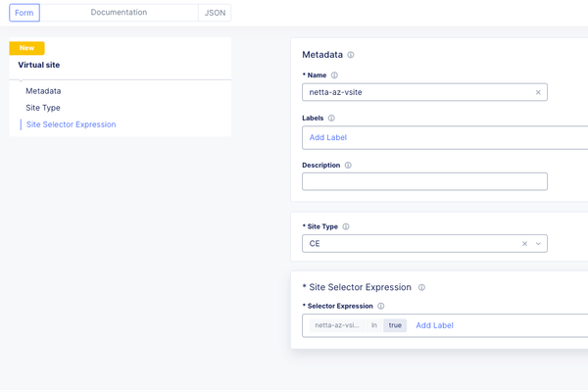Click the info icon beside Site Type
This screenshot has width=588, height=392.
point(346,226)
